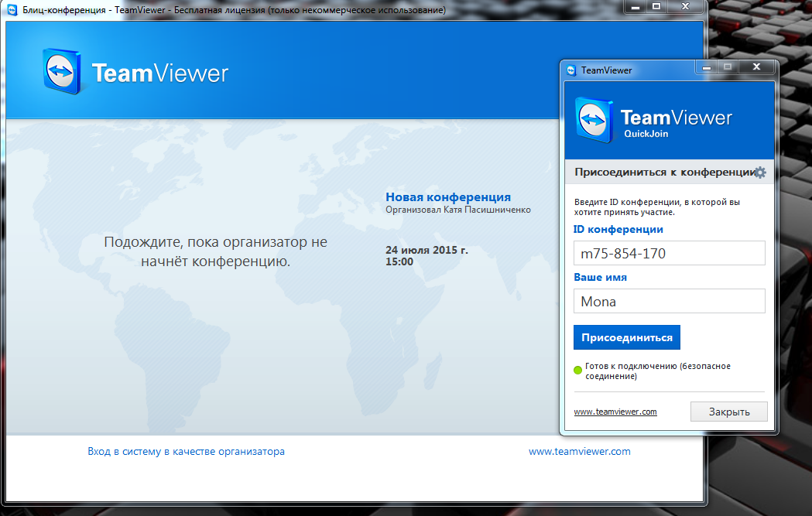Minimize the QuickJoin TeamViewer window
812x516 pixels.
coord(707,67)
